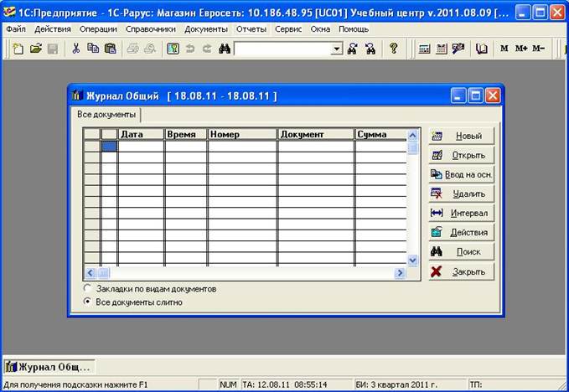
Task: Click the ТА: 12.08.11 status bar entry
Action: [x=297, y=384]
